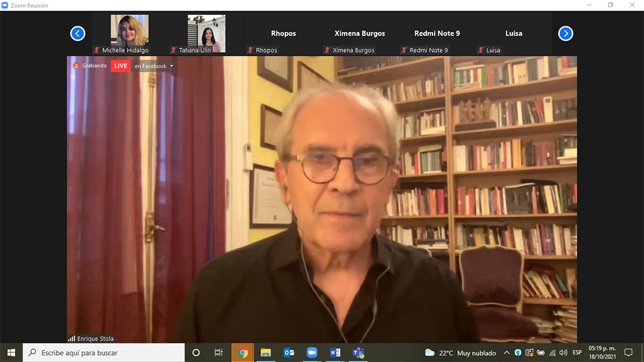Screen dimensions: 644x362
Task: Show next participants with the right arrow
Action: pos(565,33)
